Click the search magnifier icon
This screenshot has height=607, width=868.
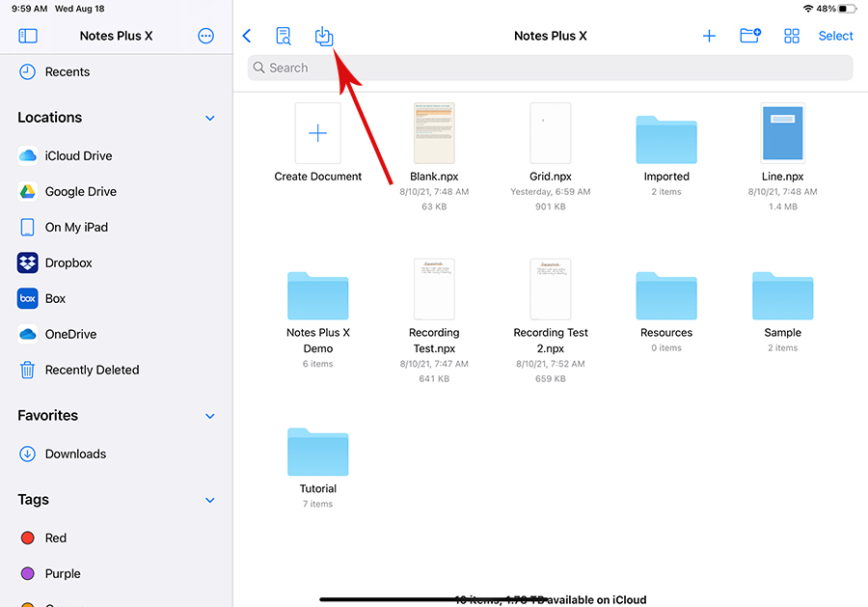[x=258, y=68]
